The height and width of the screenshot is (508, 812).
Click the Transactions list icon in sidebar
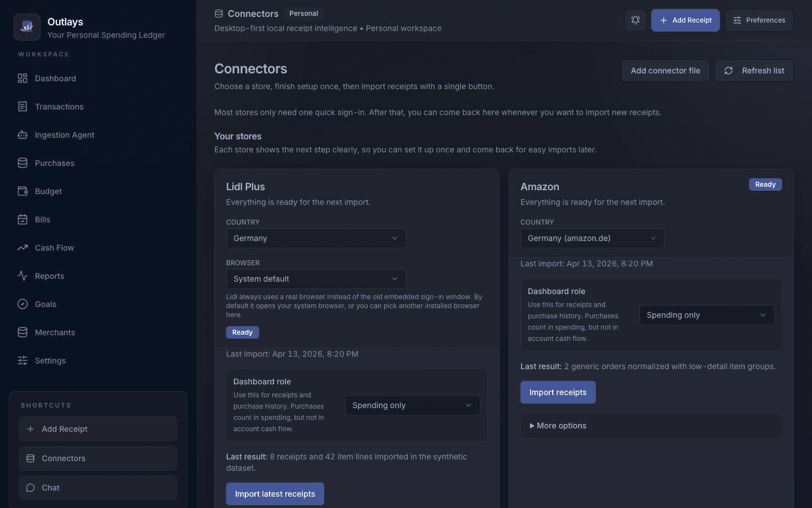click(23, 107)
